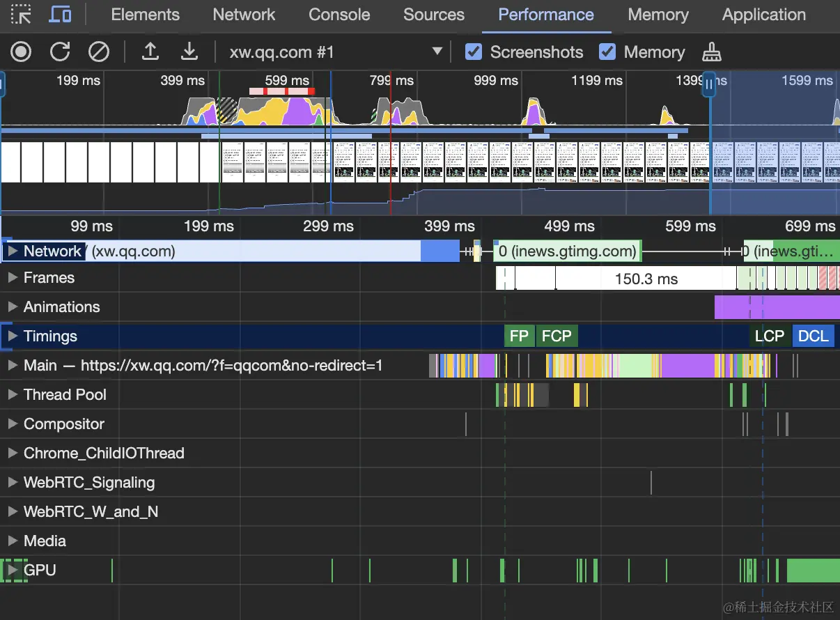
Task: Expand the Network track
Action: (x=12, y=251)
